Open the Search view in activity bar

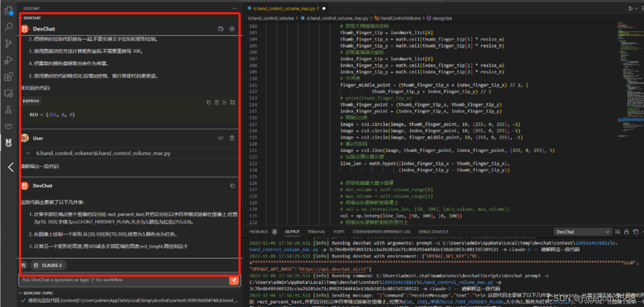pyautogui.click(x=8, y=27)
